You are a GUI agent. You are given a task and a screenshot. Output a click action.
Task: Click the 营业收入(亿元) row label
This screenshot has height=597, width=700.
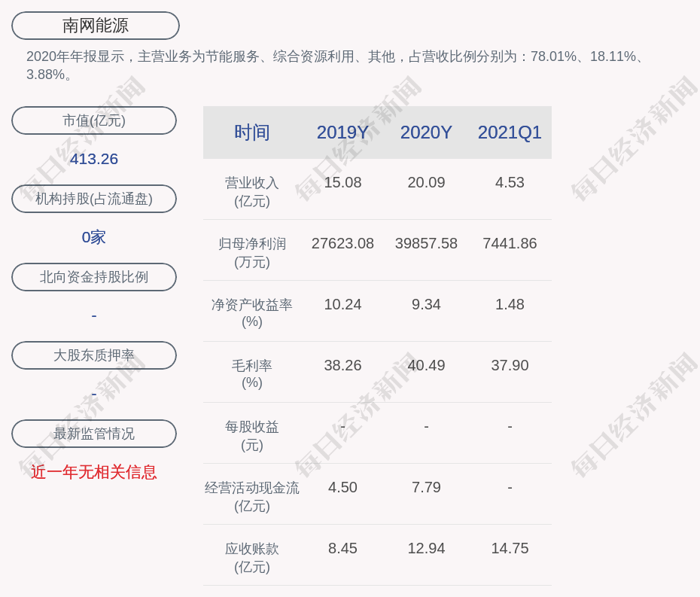[252, 192]
